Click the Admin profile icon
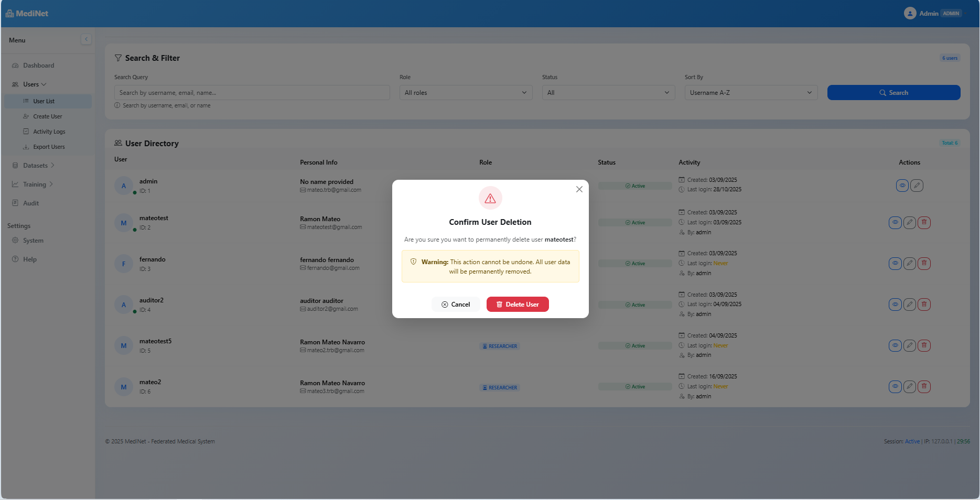 pos(910,13)
